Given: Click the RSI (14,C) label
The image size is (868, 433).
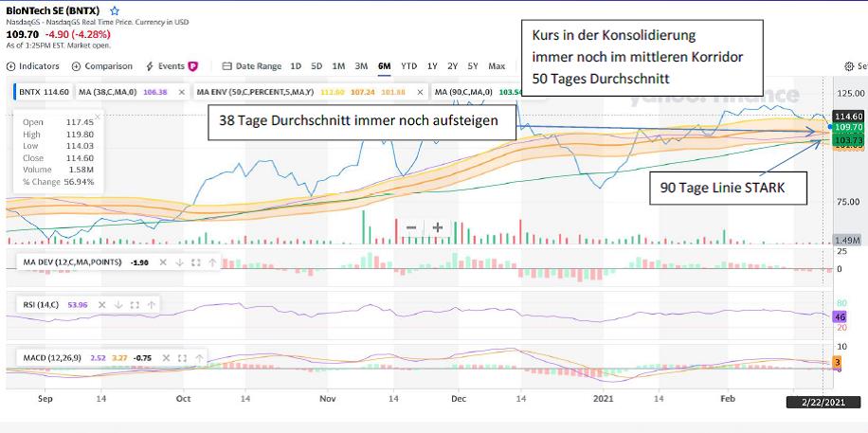Looking at the screenshot, I should pyautogui.click(x=41, y=304).
